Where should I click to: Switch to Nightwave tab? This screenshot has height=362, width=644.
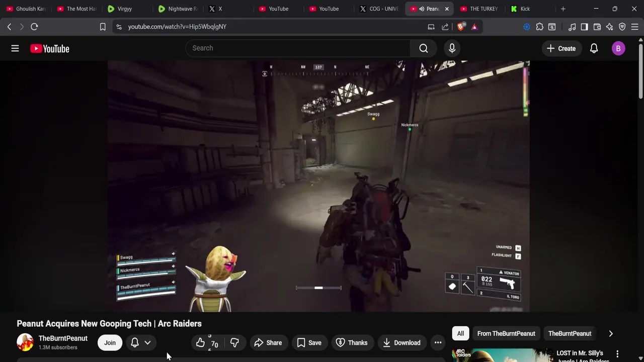pos(178,9)
